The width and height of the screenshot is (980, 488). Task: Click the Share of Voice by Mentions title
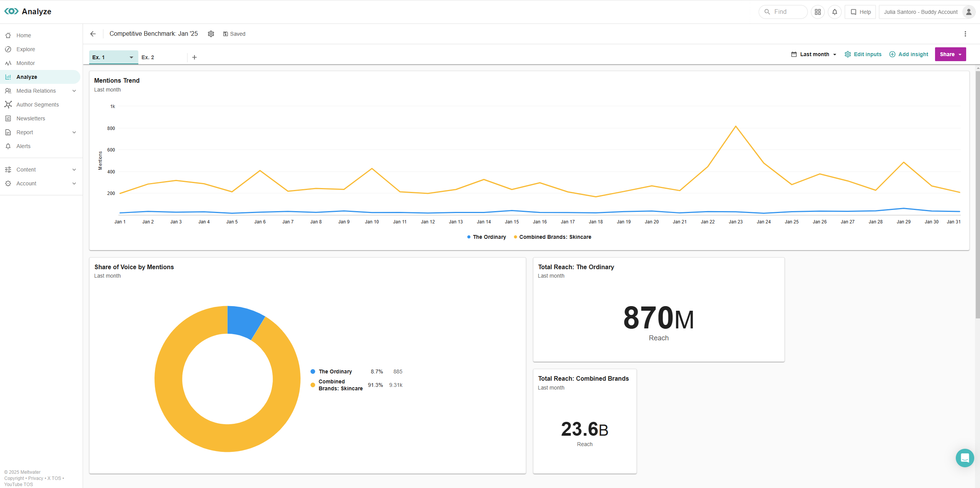click(x=134, y=267)
